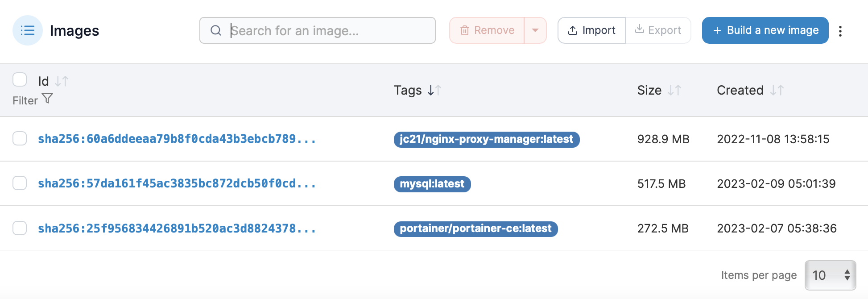Expand the Remove button dropdown arrow
This screenshot has width=868, height=299.
(535, 30)
